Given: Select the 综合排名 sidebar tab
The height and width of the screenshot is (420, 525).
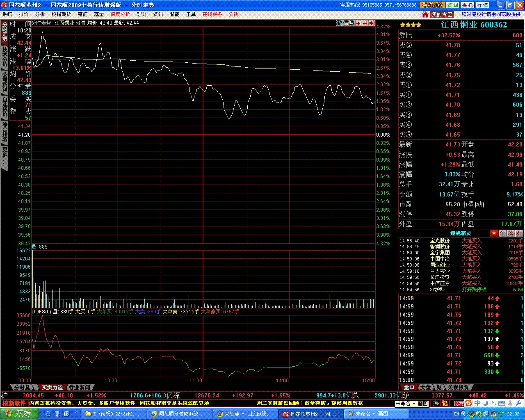Looking at the screenshot, I should pos(5,132).
